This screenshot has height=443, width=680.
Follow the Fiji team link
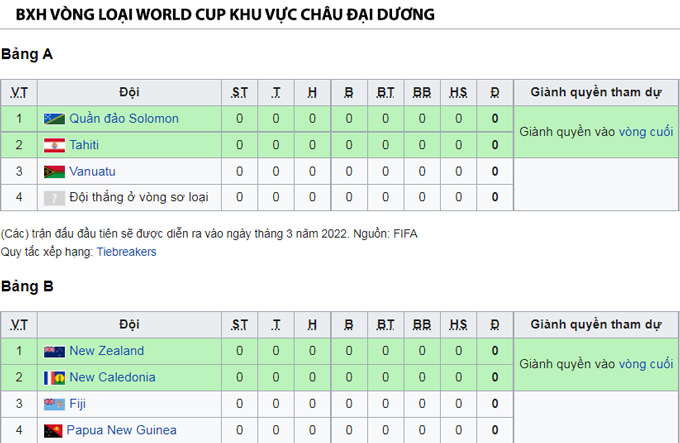pyautogui.click(x=78, y=404)
